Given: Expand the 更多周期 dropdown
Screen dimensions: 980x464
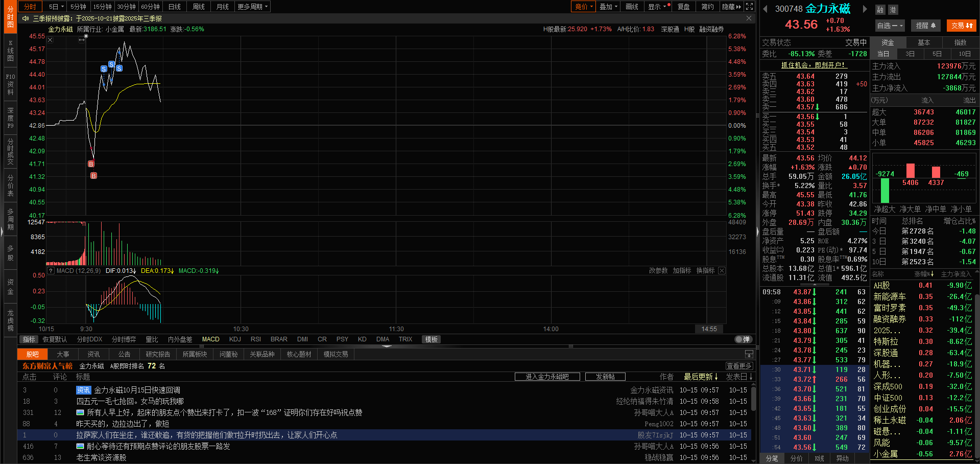Looking at the screenshot, I should (x=253, y=7).
